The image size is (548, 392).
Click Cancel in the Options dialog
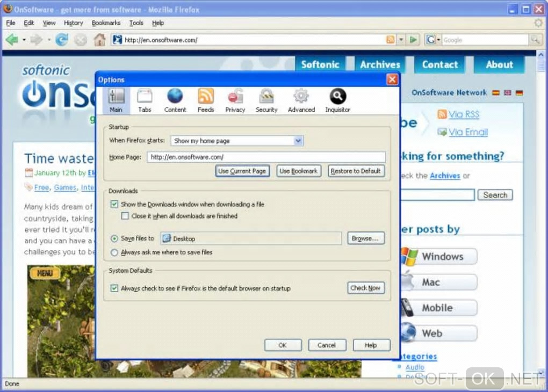[327, 345]
